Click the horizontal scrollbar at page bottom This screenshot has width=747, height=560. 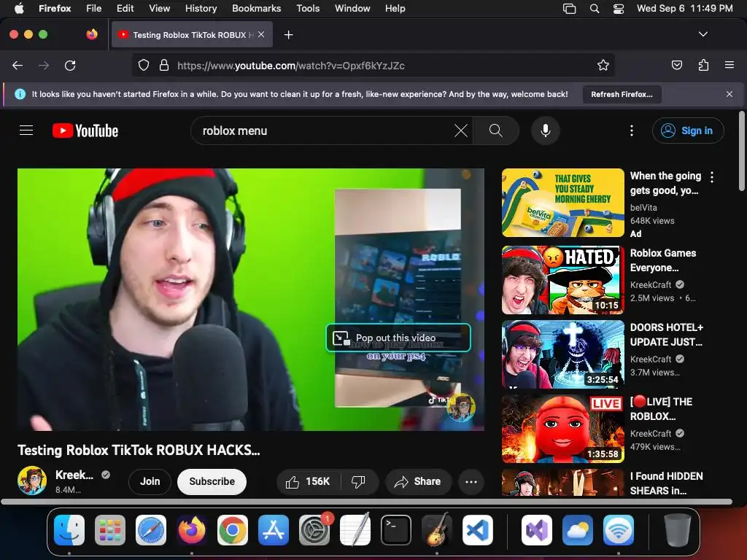tap(366, 502)
